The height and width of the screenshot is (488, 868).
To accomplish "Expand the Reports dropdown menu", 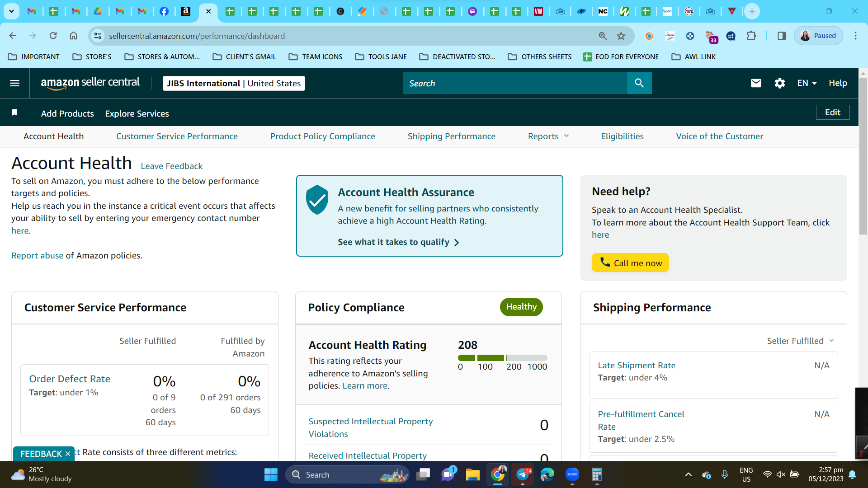I will tap(548, 136).
